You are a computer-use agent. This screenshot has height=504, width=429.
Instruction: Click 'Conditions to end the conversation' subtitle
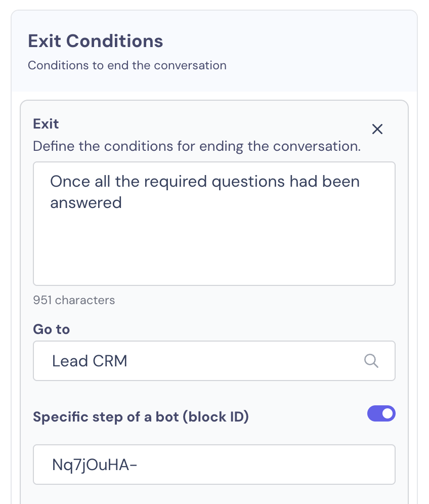pyautogui.click(x=127, y=65)
